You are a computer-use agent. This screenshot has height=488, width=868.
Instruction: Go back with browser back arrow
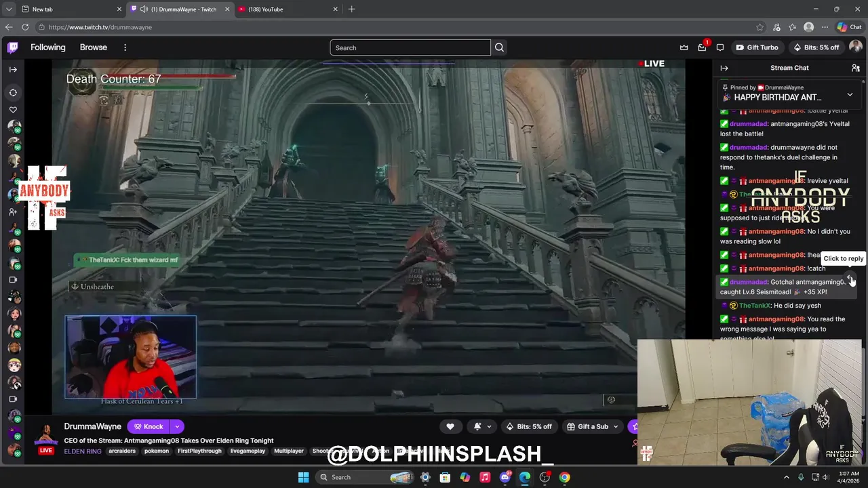(x=9, y=27)
